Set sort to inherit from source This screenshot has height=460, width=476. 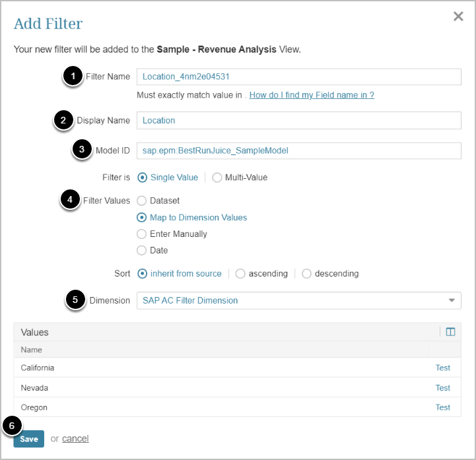(142, 273)
